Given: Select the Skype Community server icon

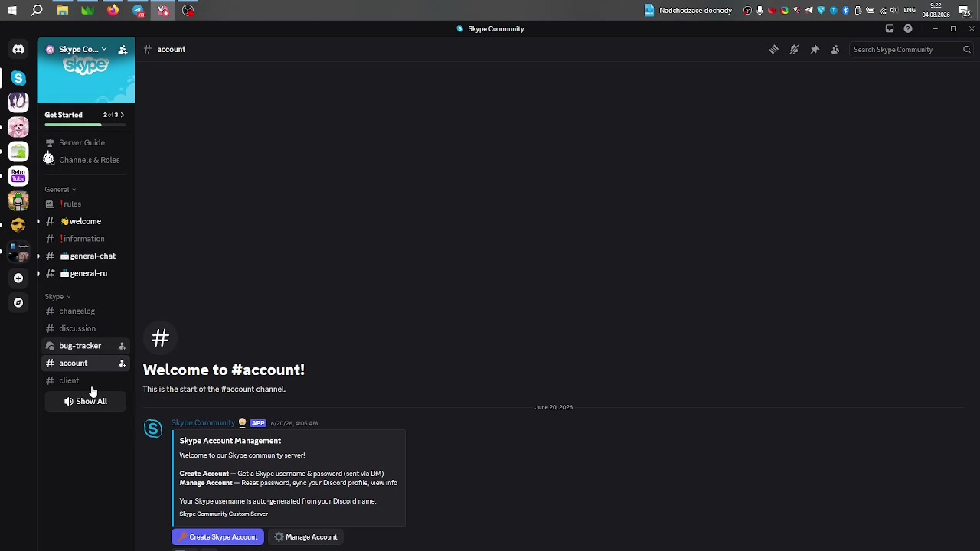Looking at the screenshot, I should coord(18,78).
